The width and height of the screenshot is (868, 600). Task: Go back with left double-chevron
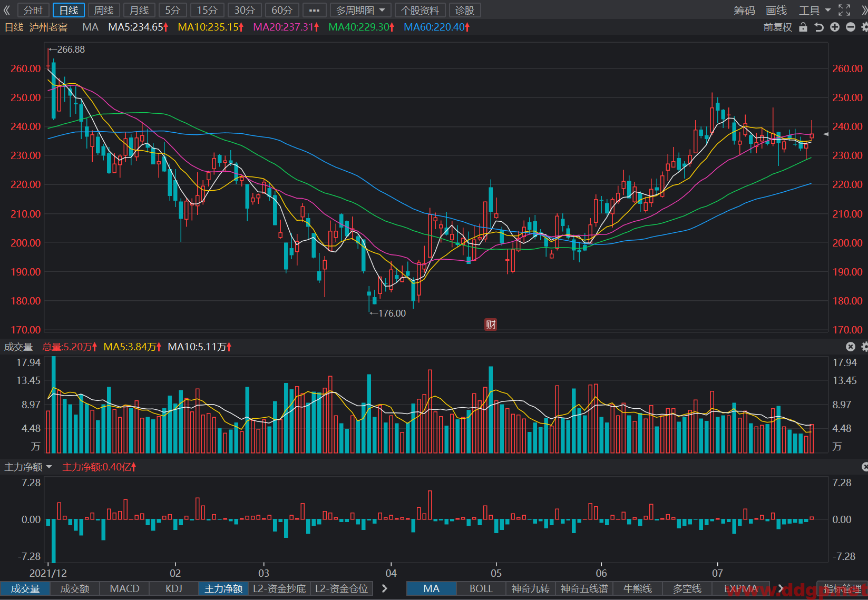[7, 10]
